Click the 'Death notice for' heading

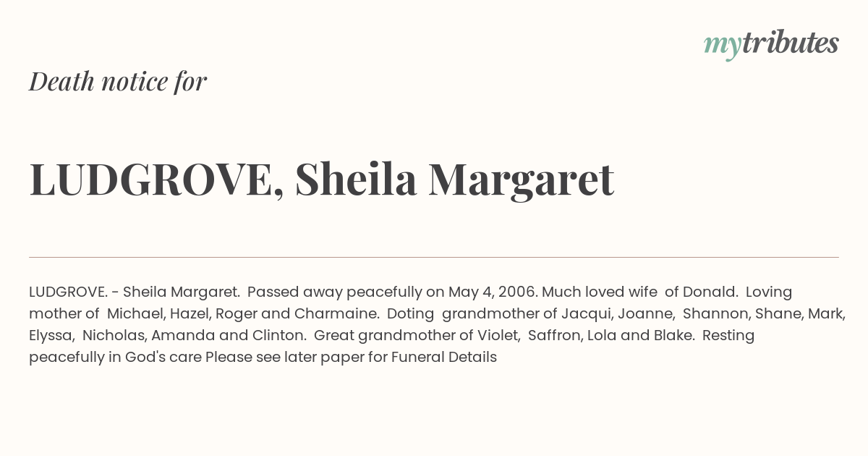point(118,81)
